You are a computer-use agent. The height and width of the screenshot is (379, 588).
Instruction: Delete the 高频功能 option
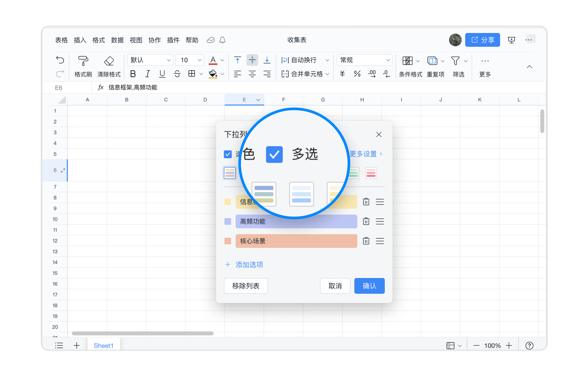(x=366, y=221)
